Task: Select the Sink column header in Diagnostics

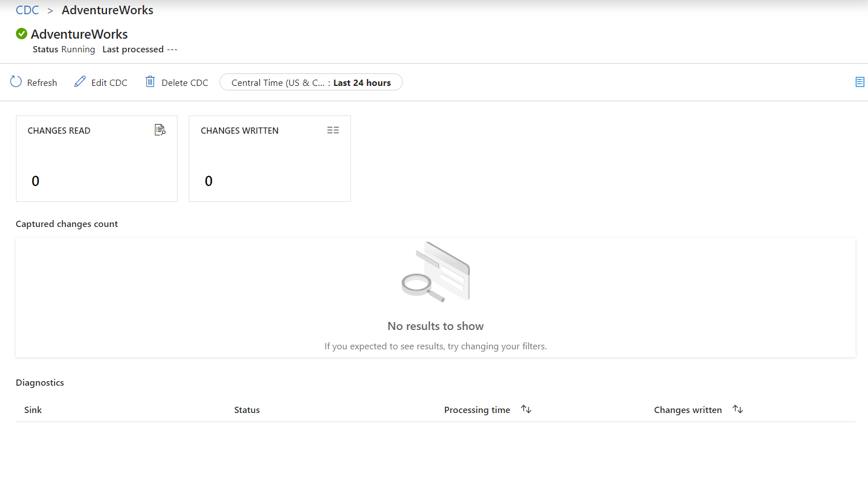Action: (x=33, y=410)
